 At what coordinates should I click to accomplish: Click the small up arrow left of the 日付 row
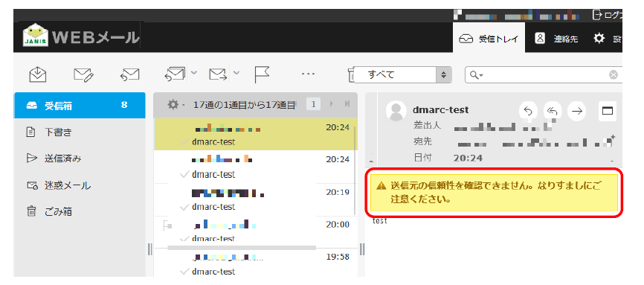click(372, 161)
